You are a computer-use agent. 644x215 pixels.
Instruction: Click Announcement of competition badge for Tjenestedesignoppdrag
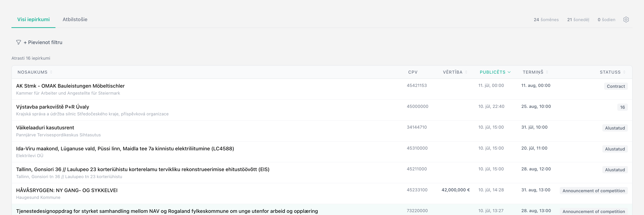pyautogui.click(x=594, y=211)
